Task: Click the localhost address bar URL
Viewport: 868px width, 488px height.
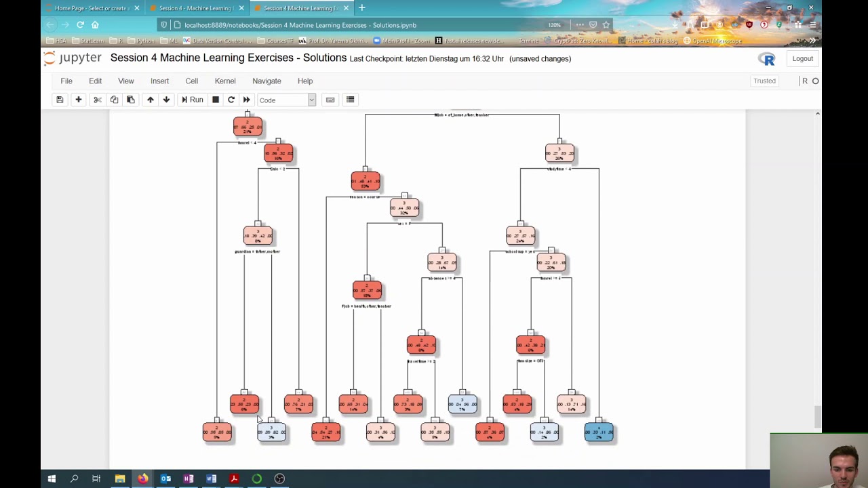Action: pos(300,25)
